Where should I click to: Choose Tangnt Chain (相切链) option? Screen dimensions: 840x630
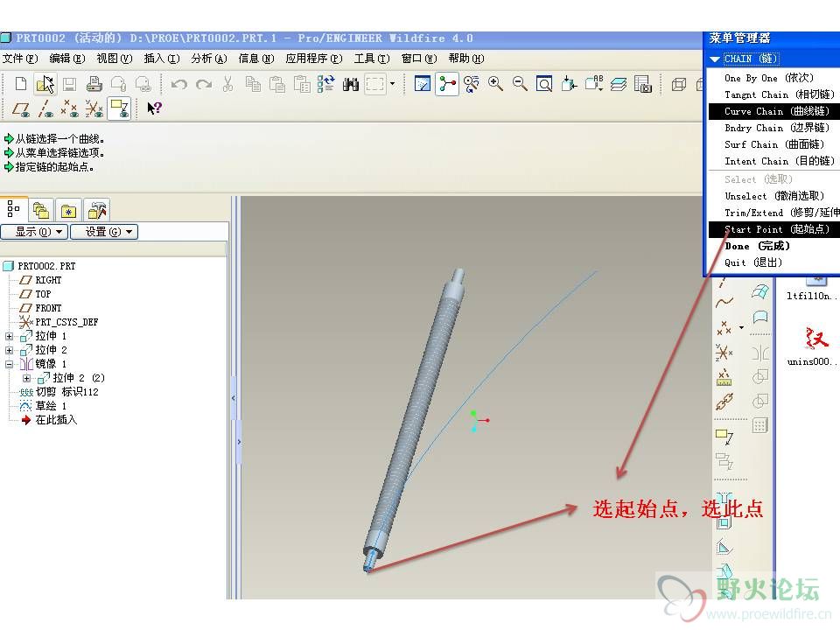tap(779, 94)
